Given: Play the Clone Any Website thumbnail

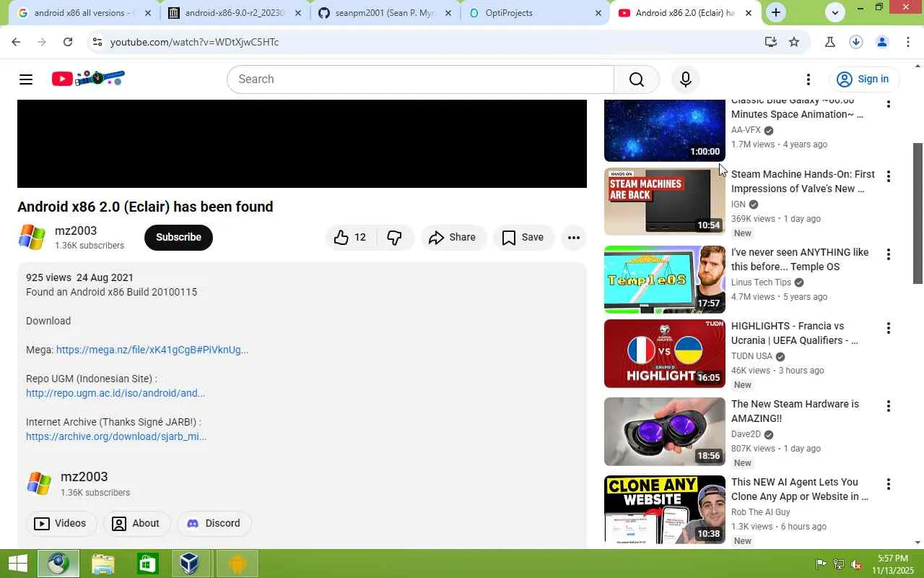Looking at the screenshot, I should 665,509.
